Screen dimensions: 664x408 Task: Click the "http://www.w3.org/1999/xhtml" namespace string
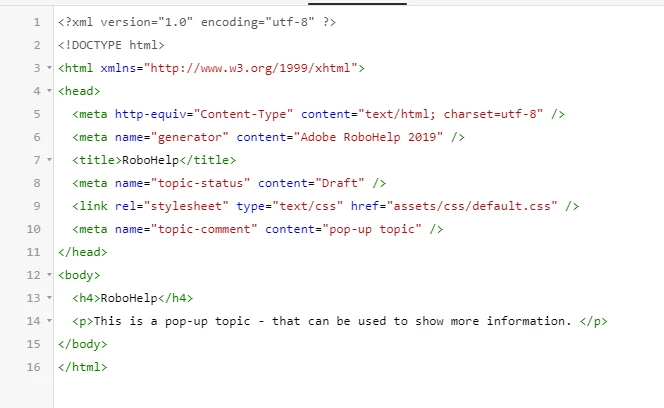pos(250,68)
